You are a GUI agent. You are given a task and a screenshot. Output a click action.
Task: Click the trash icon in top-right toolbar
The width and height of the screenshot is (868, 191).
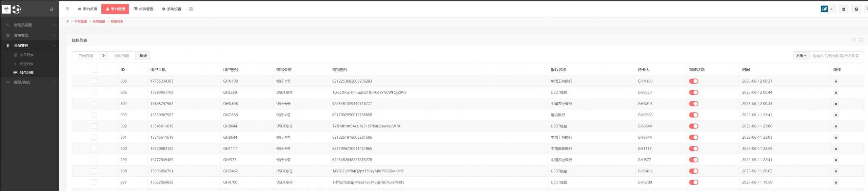click(x=844, y=9)
